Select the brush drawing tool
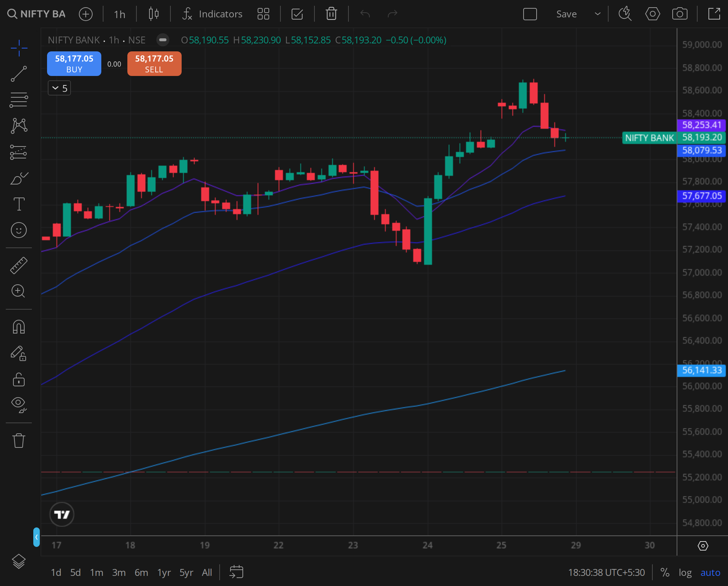This screenshot has height=586, width=728. point(19,178)
